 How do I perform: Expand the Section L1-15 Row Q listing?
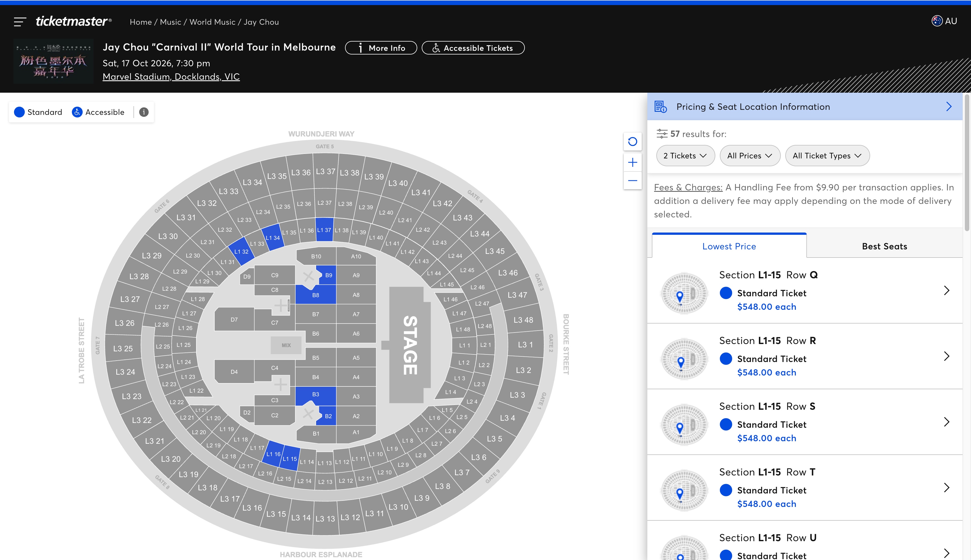click(x=947, y=290)
